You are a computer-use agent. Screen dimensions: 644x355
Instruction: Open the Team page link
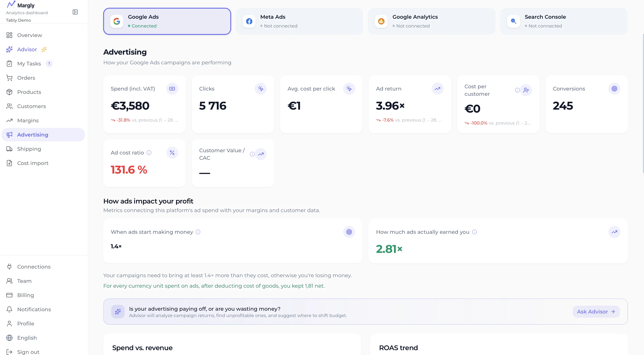(43, 281)
